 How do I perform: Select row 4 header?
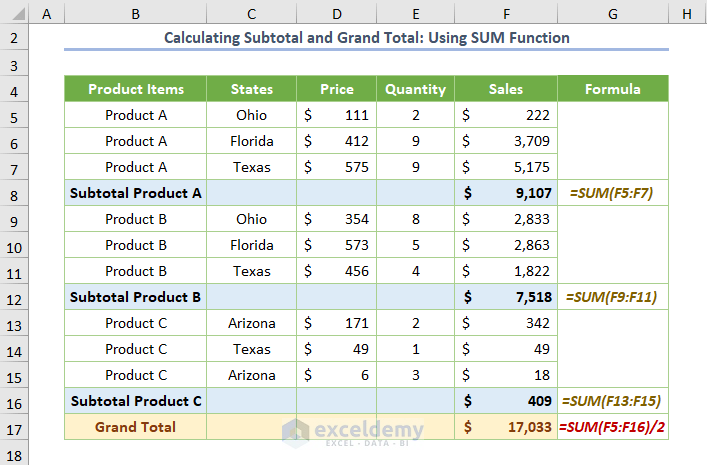pos(14,89)
